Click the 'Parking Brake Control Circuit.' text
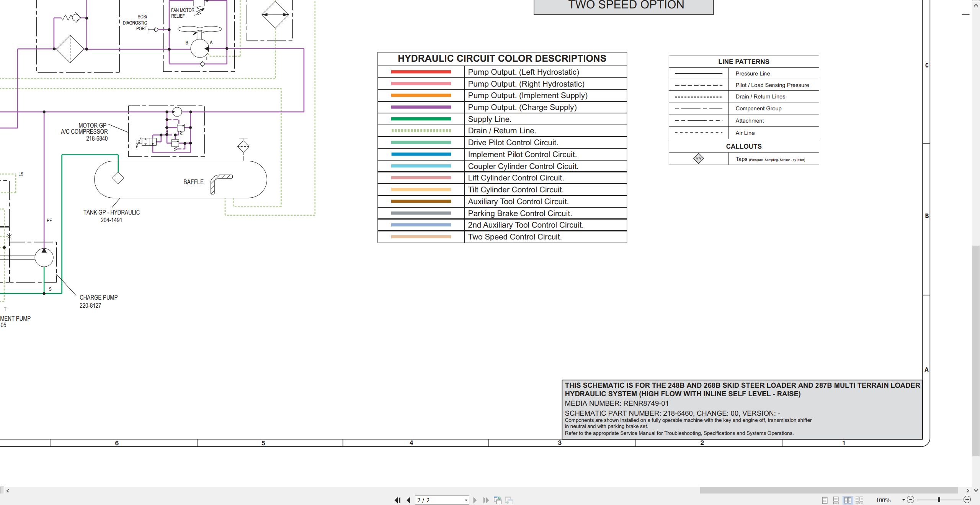This screenshot has height=505, width=980. coord(519,213)
